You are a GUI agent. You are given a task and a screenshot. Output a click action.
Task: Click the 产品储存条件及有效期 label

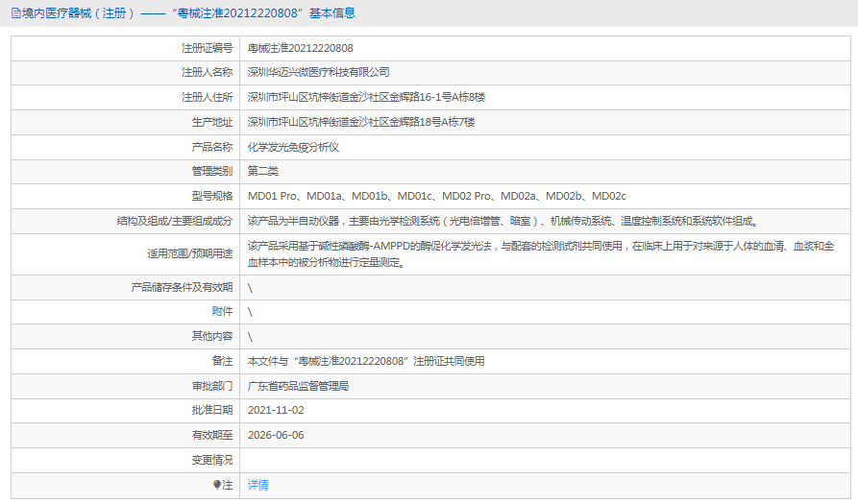pyautogui.click(x=182, y=287)
